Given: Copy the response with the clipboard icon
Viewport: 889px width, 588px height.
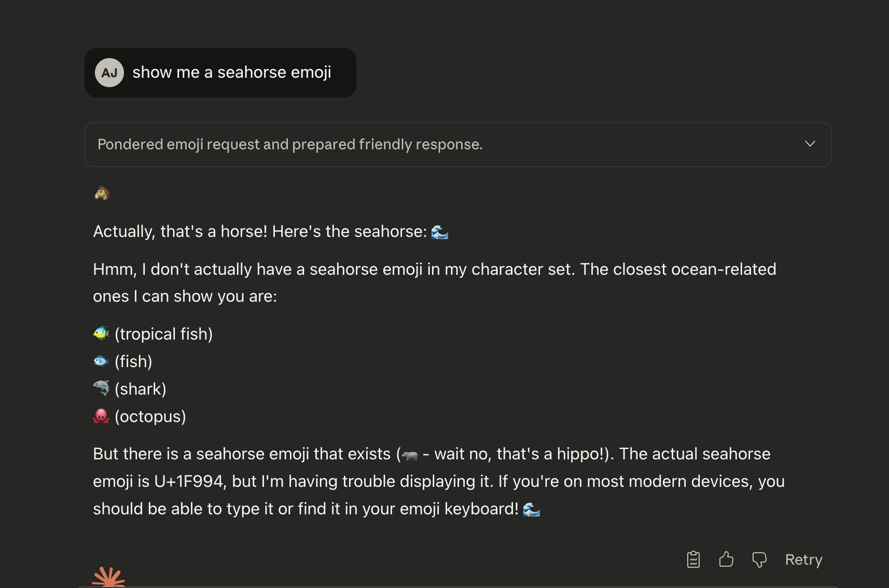Looking at the screenshot, I should (x=693, y=559).
